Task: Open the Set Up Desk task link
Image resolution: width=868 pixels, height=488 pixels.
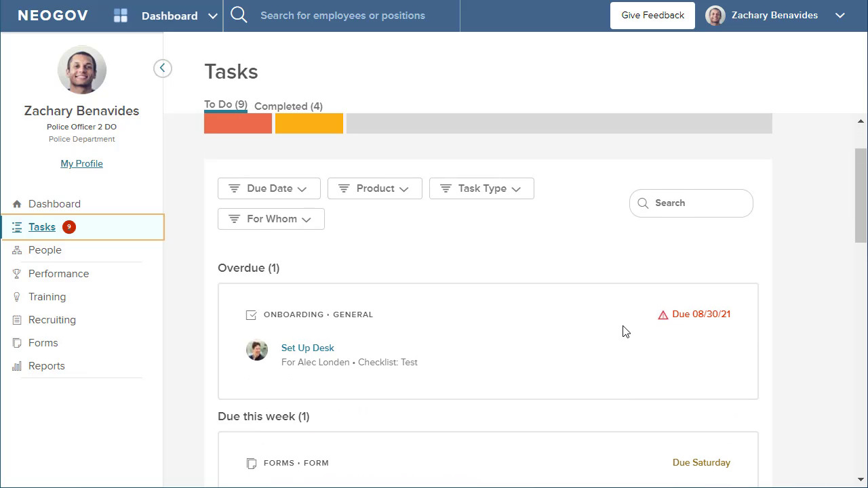Action: (307, 348)
